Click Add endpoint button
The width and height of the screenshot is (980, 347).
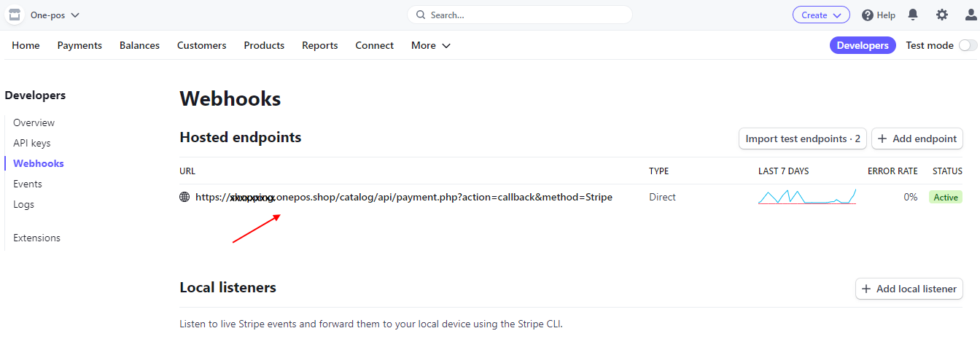pos(917,139)
